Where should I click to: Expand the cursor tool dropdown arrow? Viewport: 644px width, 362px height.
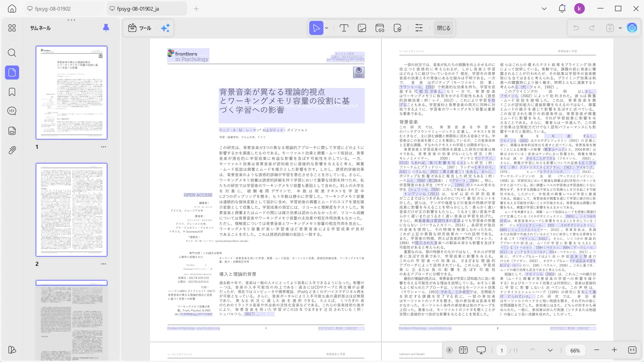pos(327,28)
